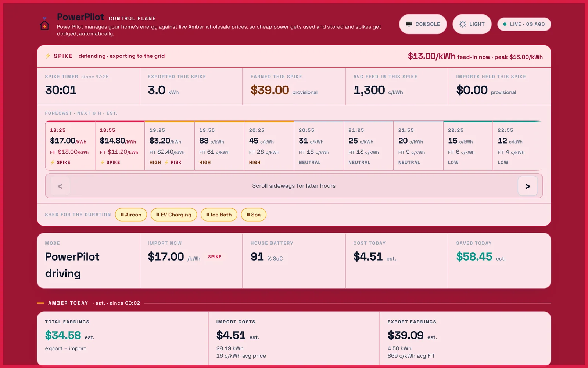588x368 pixels.
Task: Open the Console view
Action: [423, 24]
